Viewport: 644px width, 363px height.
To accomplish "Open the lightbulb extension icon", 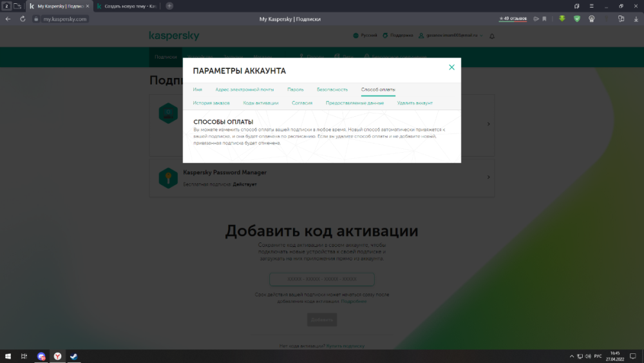I will [592, 19].
